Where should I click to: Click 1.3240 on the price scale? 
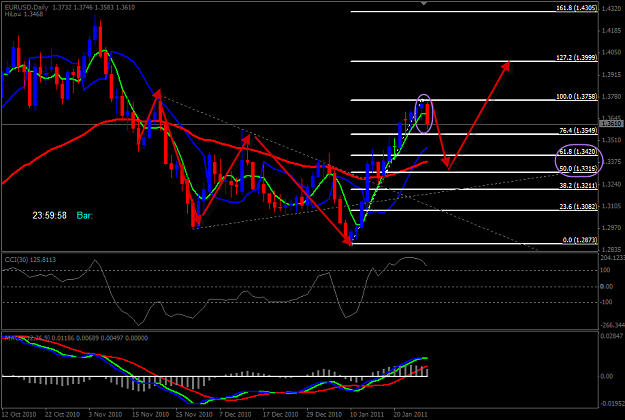611,184
